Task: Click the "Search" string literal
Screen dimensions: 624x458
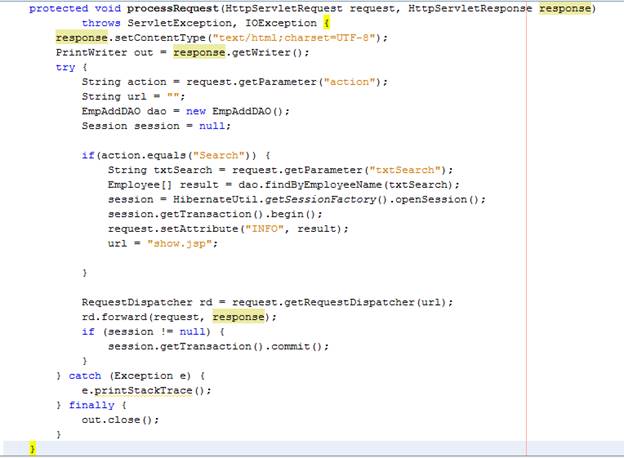Action: coord(219,155)
